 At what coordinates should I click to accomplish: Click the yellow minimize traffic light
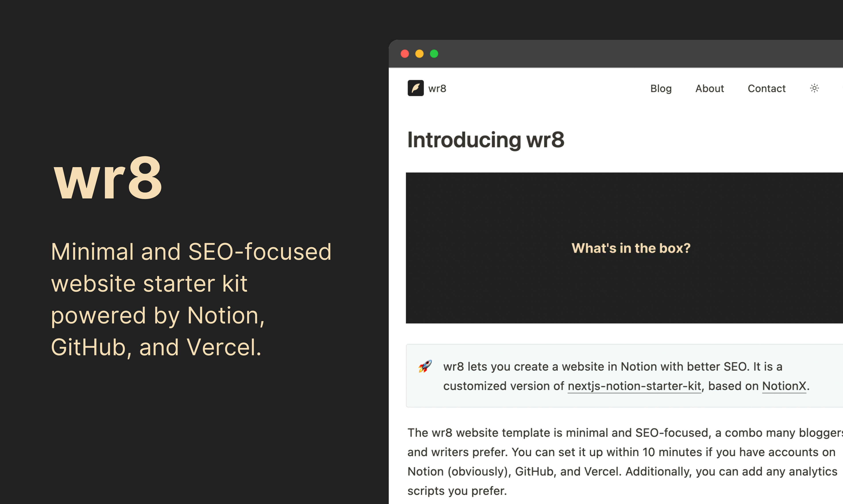pyautogui.click(x=419, y=53)
